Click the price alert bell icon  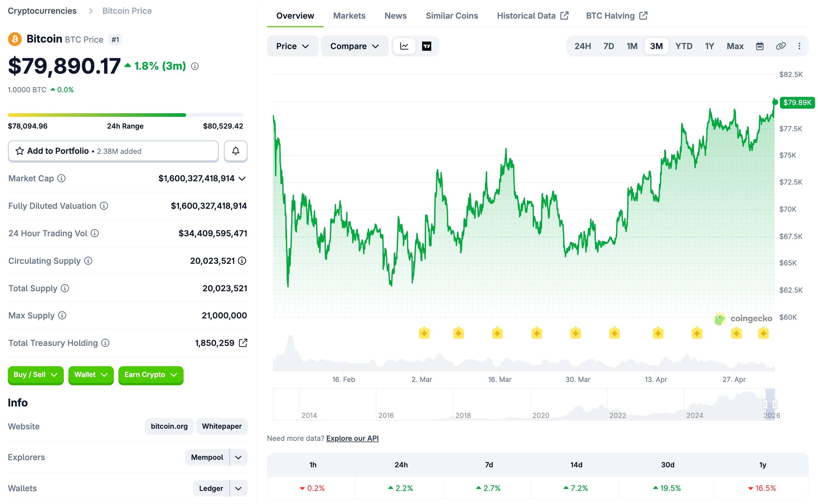[236, 151]
